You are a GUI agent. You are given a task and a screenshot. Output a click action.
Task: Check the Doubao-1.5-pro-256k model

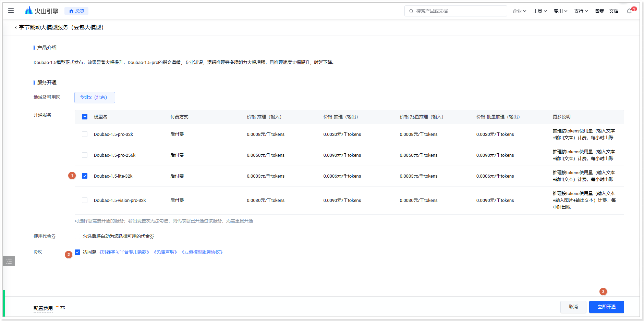tap(85, 155)
